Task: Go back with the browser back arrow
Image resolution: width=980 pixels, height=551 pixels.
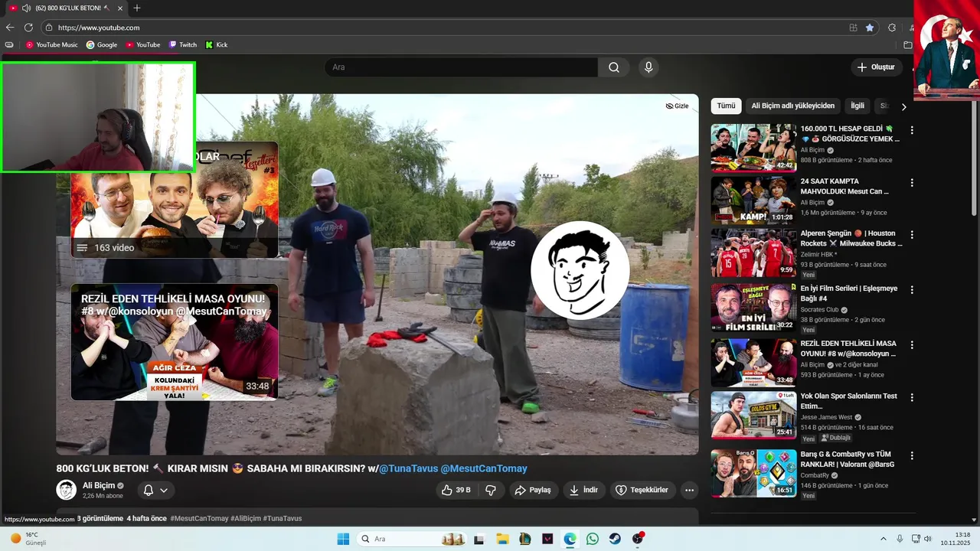Action: tap(10, 28)
